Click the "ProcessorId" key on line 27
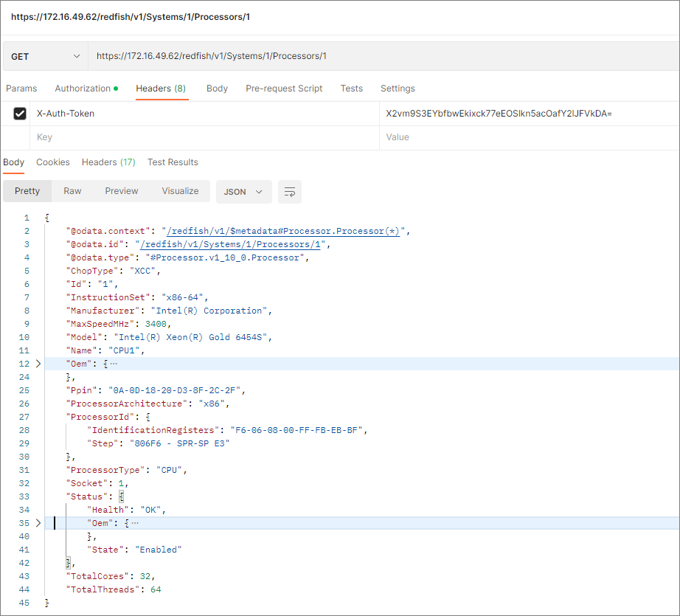The height and width of the screenshot is (616, 680). 100,418
